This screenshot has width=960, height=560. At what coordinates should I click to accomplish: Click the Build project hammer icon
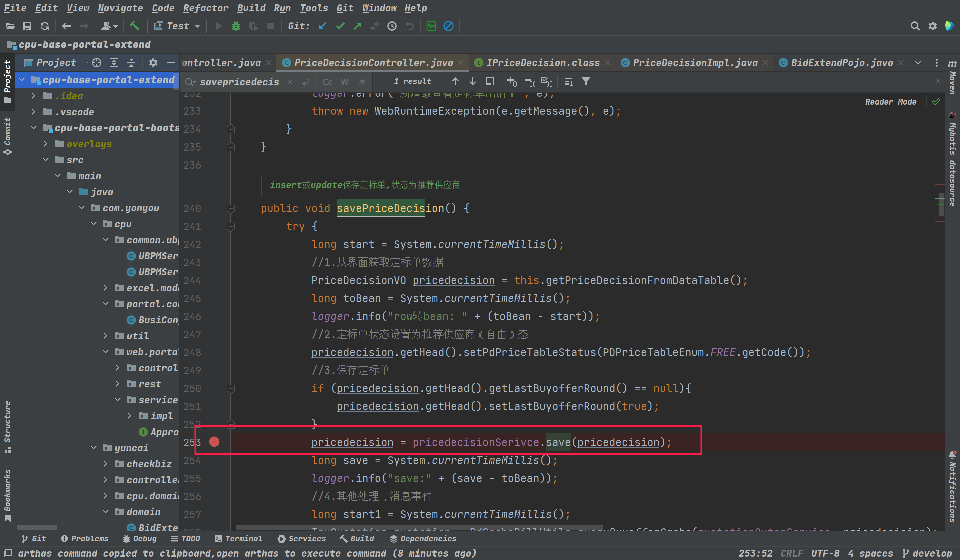tap(134, 26)
